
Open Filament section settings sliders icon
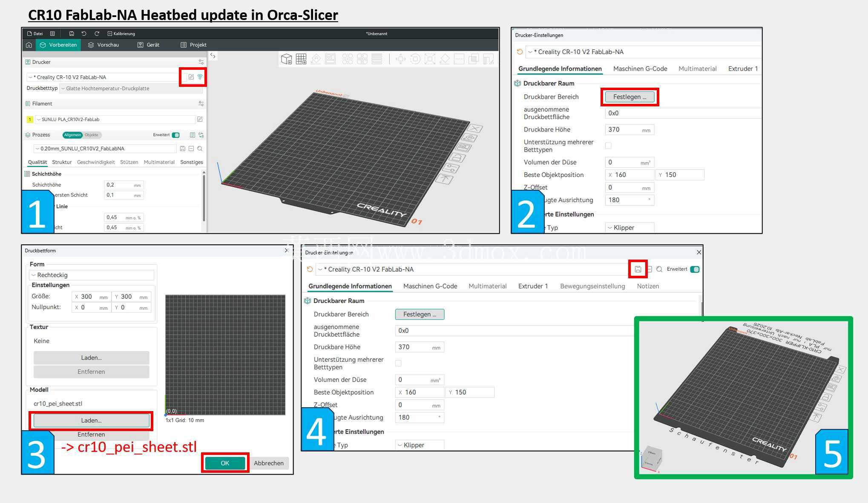click(201, 104)
